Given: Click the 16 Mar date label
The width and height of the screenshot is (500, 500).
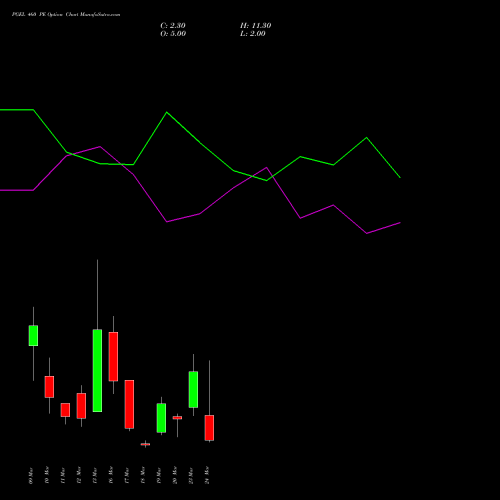Looking at the screenshot, I should click(x=111, y=475).
